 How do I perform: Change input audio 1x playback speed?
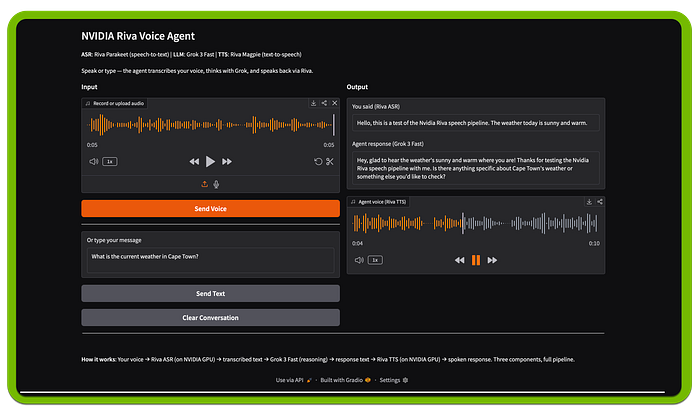[110, 162]
